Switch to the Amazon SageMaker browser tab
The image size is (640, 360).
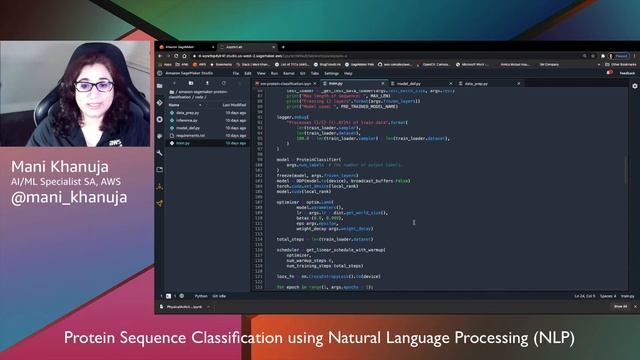(187, 47)
